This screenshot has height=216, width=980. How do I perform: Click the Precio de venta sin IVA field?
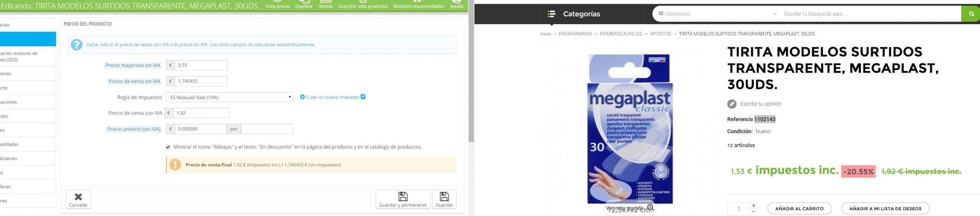(201, 81)
